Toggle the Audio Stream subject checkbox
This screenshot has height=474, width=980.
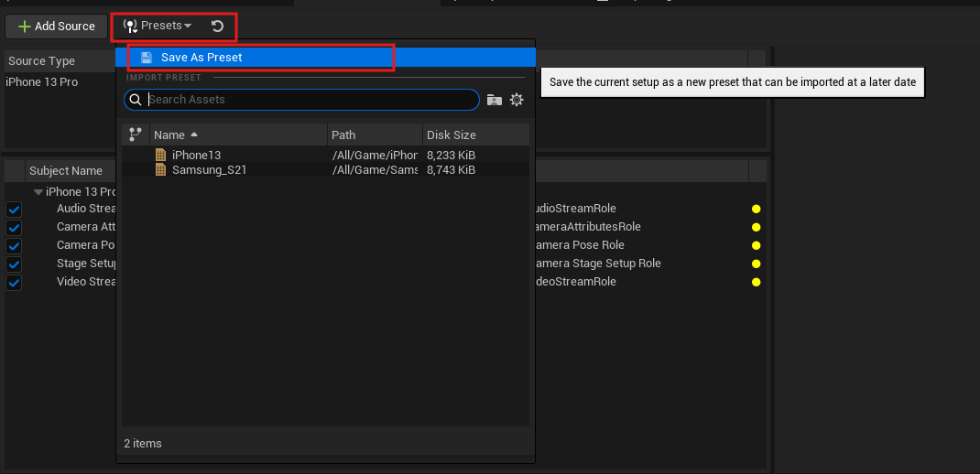[x=14, y=210]
